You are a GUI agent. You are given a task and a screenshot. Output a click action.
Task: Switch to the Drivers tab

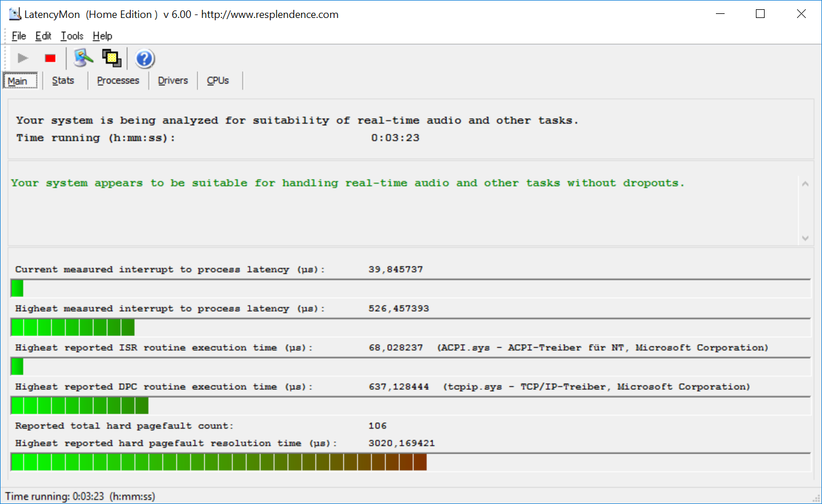coord(173,81)
